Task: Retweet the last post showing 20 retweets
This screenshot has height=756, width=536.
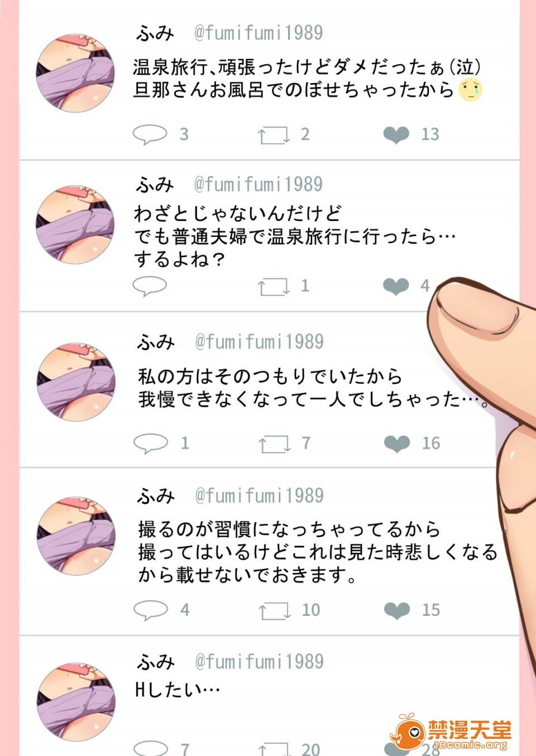Action: pyautogui.click(x=275, y=749)
